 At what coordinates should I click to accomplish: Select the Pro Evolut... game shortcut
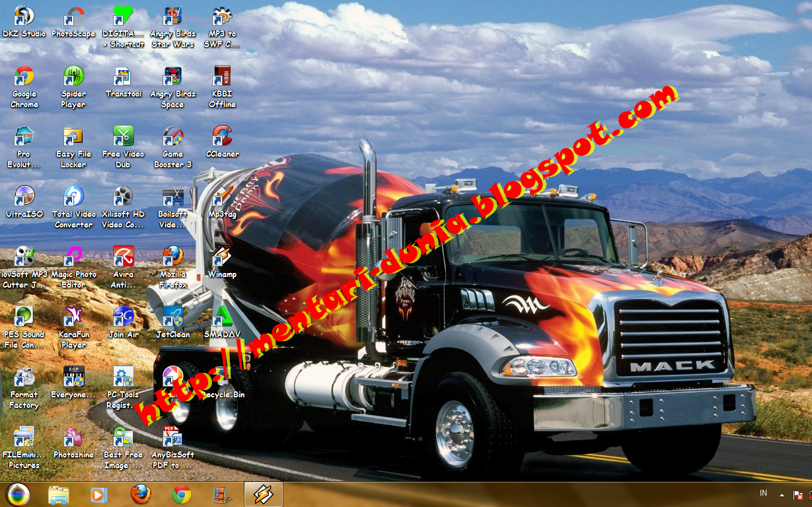click(24, 147)
